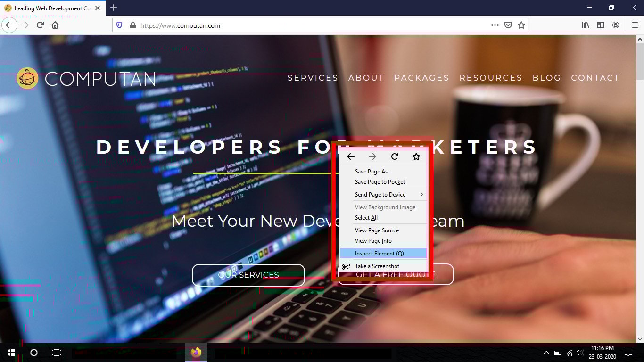
Task: Toggle bookmarking via the context menu star
Action: [x=416, y=156]
